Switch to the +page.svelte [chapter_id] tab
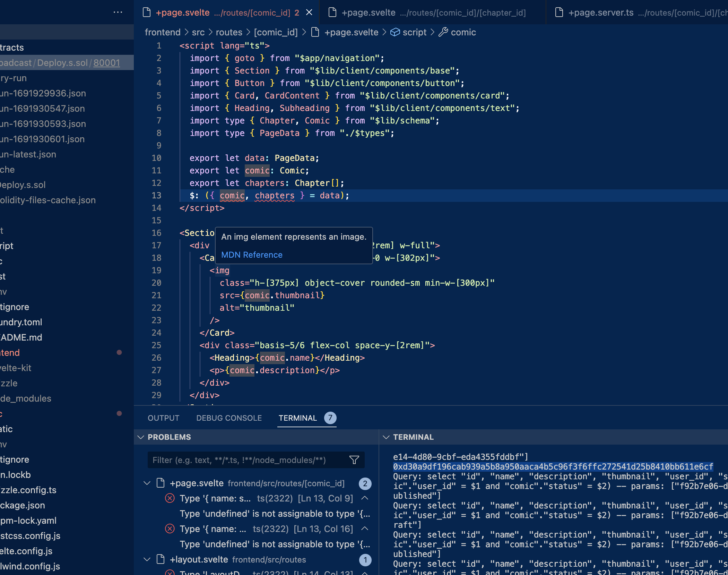This screenshot has height=575, width=728. pos(432,12)
